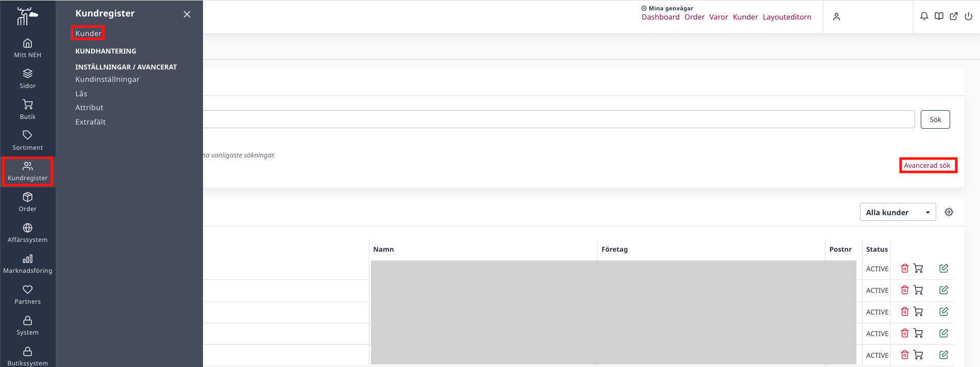Delete customer in second ACTIVE row
Screen dimensions: 980x367
coord(905,290)
